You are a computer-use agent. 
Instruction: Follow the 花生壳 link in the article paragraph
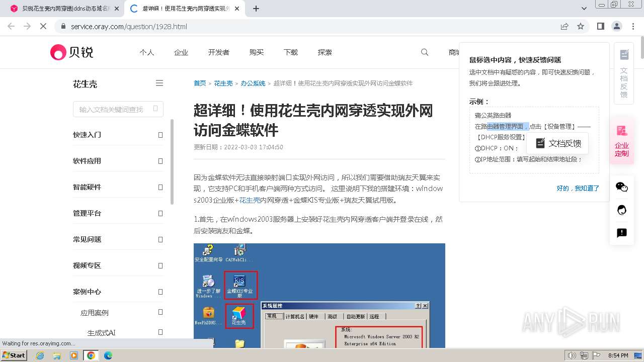point(250,200)
